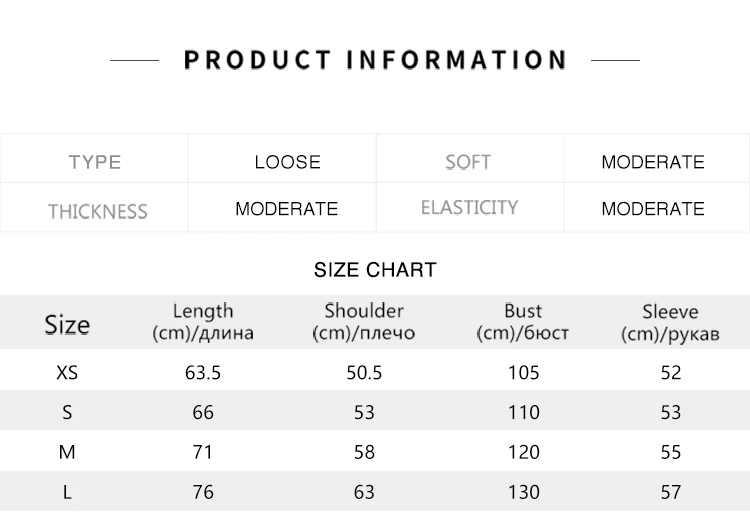
Task: Click the THICKNESS label cell
Action: [x=97, y=211]
